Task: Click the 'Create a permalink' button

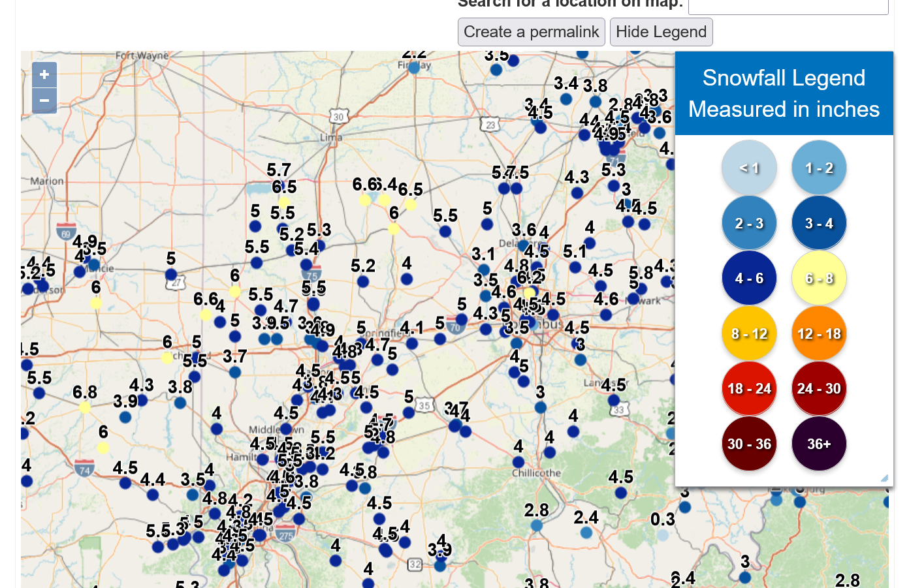Action: click(531, 32)
